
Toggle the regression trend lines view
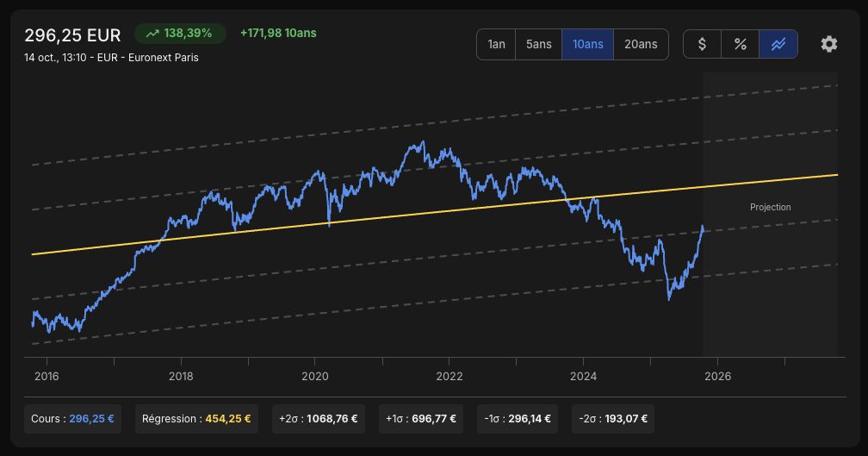point(778,44)
